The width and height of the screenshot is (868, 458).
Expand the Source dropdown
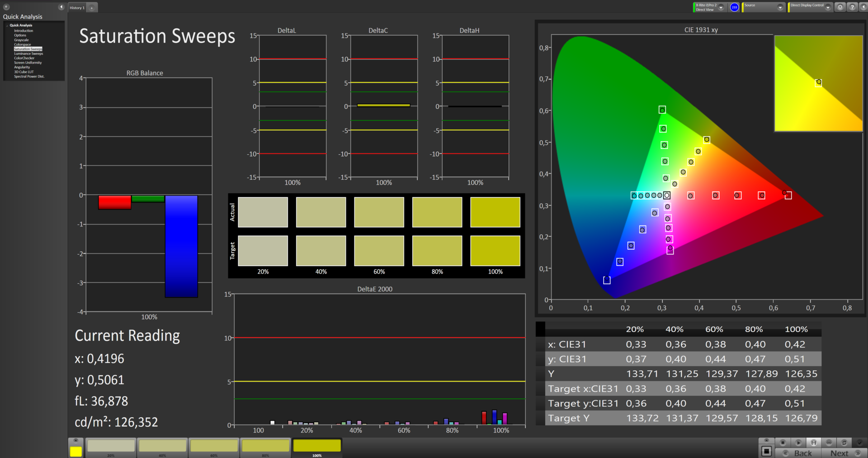pyautogui.click(x=780, y=7)
